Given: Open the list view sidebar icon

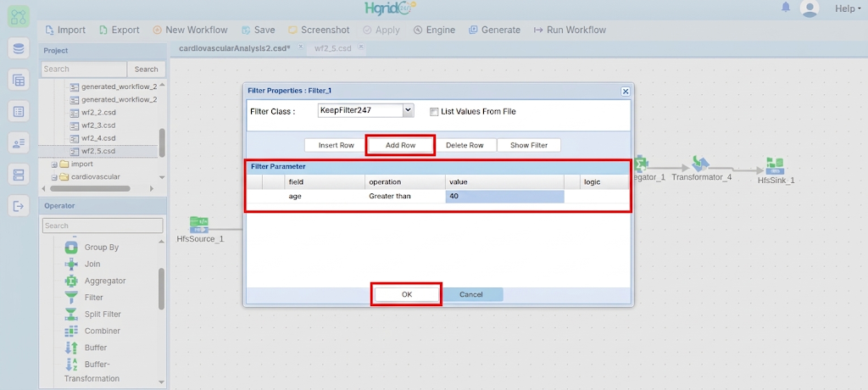Looking at the screenshot, I should coord(19,111).
